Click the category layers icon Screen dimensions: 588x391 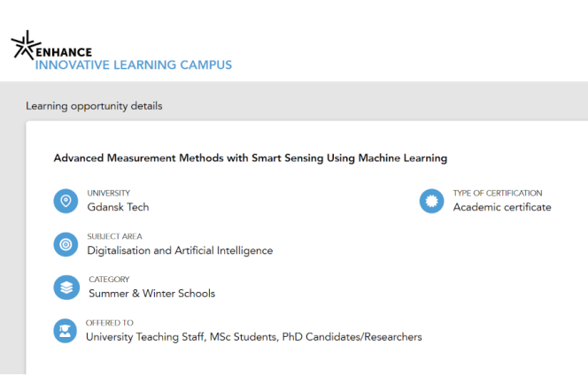click(66, 287)
